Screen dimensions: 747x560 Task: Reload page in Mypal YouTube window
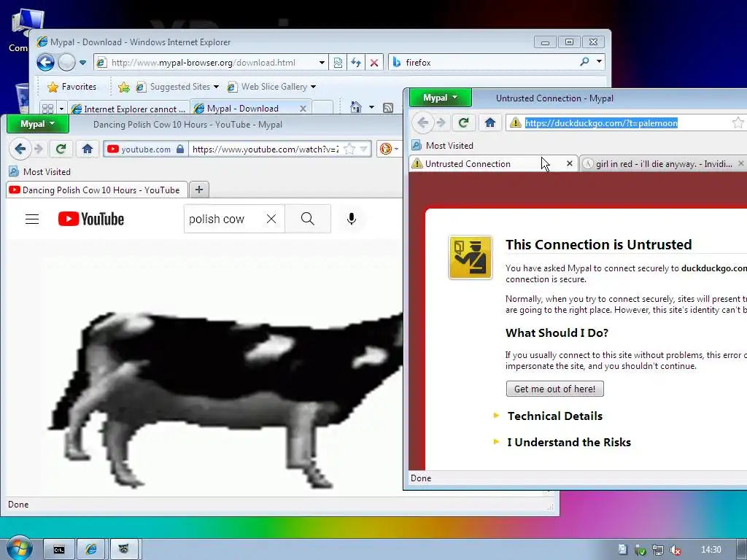pos(61,149)
